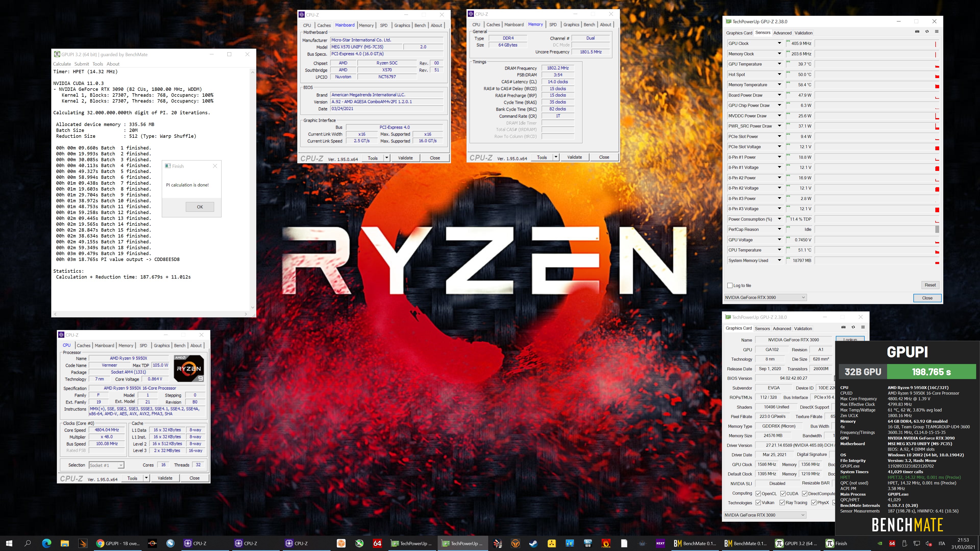
Task: Click the Ryzen Master icon in the taskbar
Action: click(x=152, y=543)
